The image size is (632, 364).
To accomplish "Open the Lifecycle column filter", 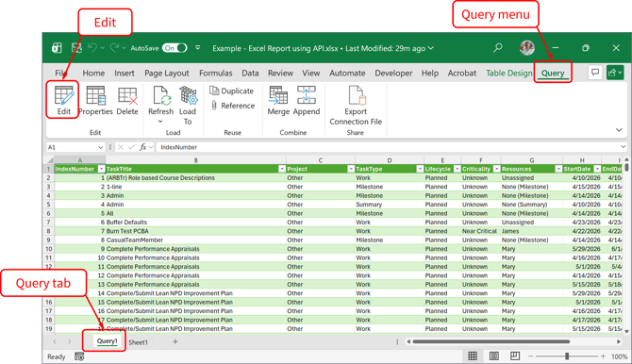I will (457, 169).
